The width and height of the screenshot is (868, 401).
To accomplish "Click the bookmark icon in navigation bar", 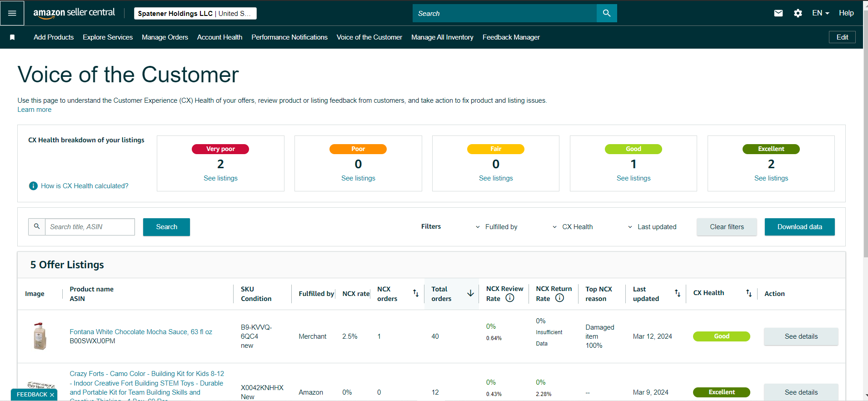I will [12, 37].
